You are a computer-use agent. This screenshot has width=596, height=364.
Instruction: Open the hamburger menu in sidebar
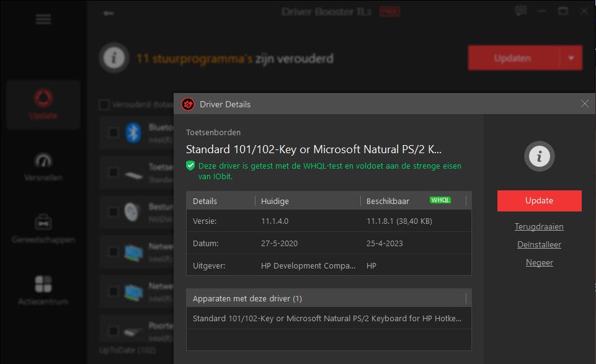[43, 19]
